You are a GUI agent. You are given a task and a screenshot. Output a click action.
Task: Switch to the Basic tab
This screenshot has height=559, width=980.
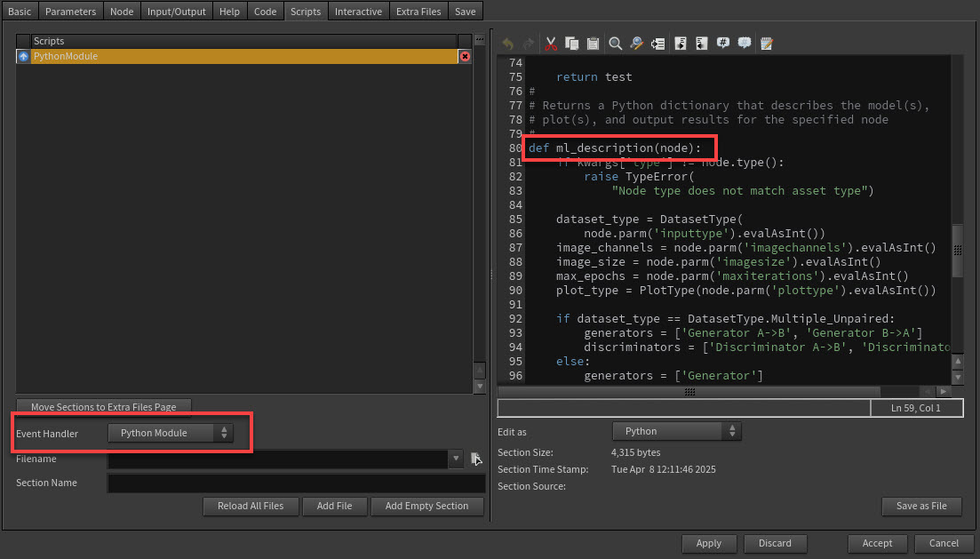pyautogui.click(x=20, y=12)
